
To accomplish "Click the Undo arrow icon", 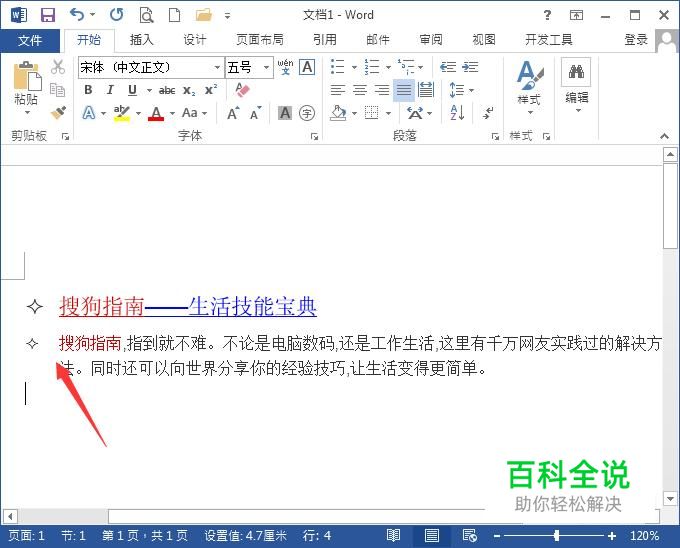I will 77,15.
